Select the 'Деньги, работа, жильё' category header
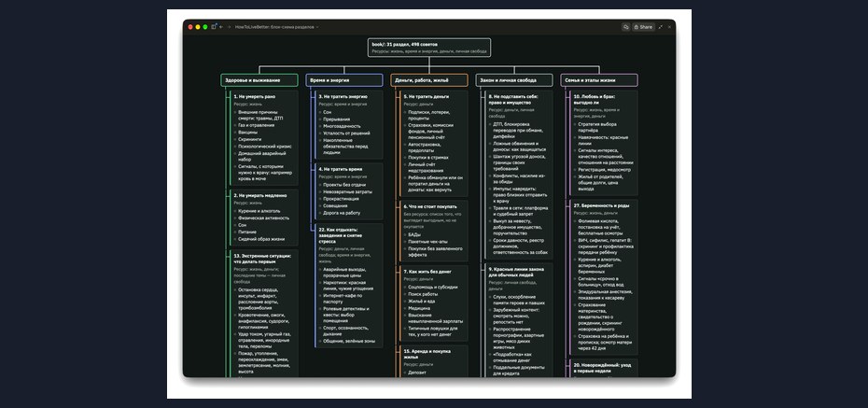868x408 pixels. (429, 80)
